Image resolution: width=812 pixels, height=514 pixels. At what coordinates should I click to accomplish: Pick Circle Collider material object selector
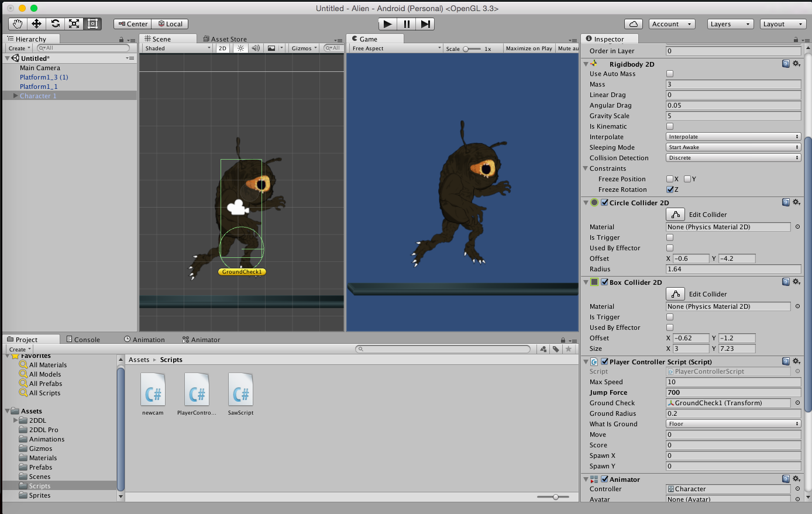click(x=797, y=227)
